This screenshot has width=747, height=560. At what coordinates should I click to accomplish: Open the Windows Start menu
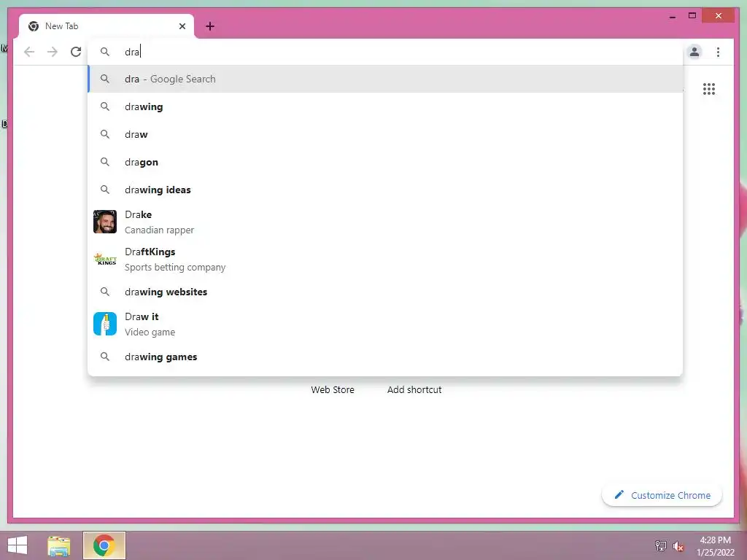click(18, 545)
